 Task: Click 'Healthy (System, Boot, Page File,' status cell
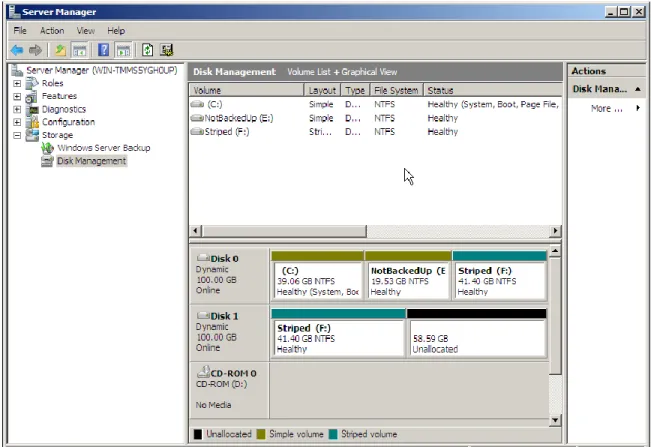[493, 104]
